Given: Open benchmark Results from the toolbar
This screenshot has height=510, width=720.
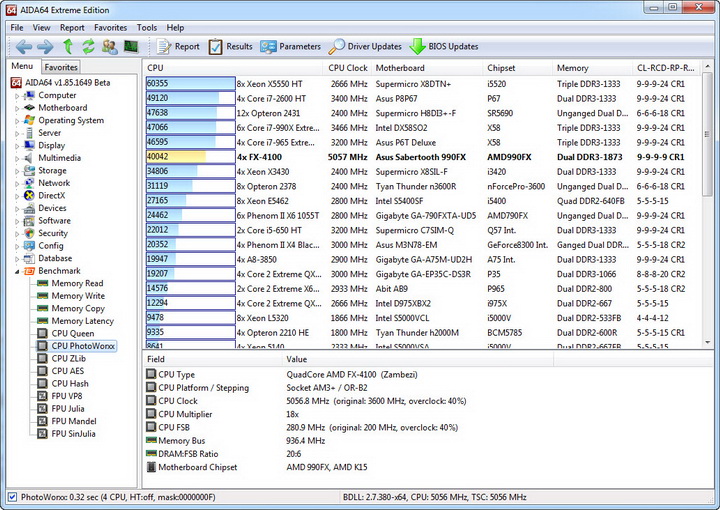Looking at the screenshot, I should pos(231,46).
